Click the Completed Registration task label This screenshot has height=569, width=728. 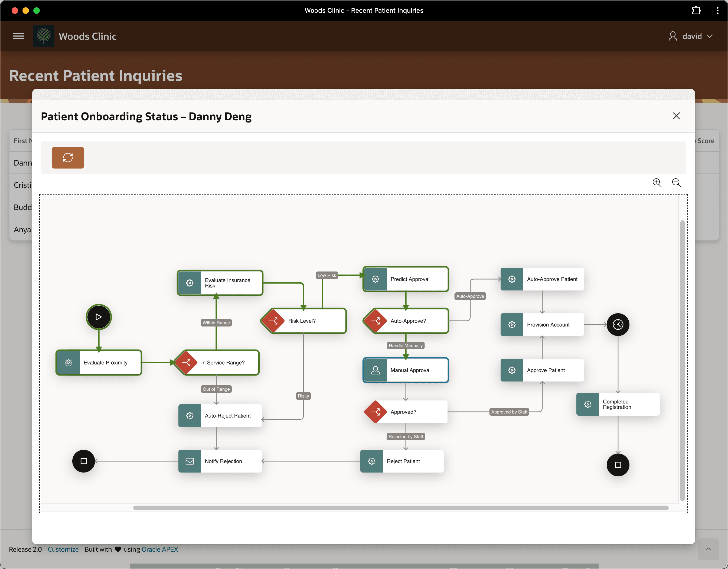(x=617, y=404)
